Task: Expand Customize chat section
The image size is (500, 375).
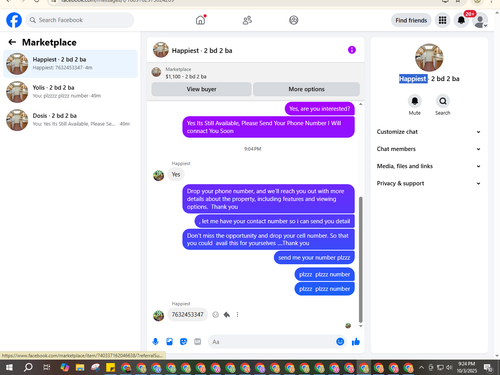Action: [x=429, y=132]
